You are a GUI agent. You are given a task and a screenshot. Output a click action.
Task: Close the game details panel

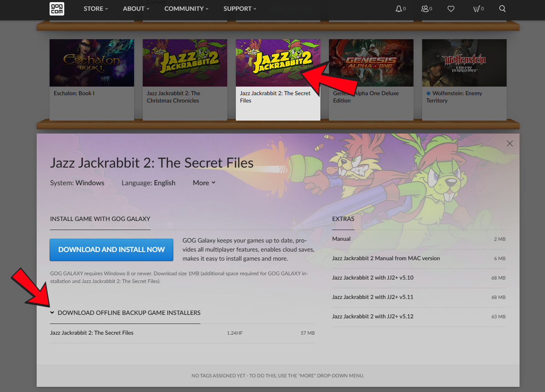point(510,143)
